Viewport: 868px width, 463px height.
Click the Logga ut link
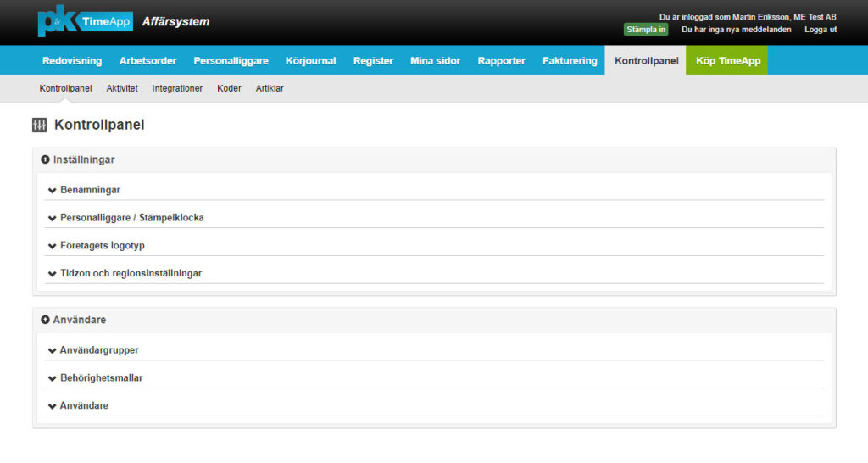pos(821,30)
